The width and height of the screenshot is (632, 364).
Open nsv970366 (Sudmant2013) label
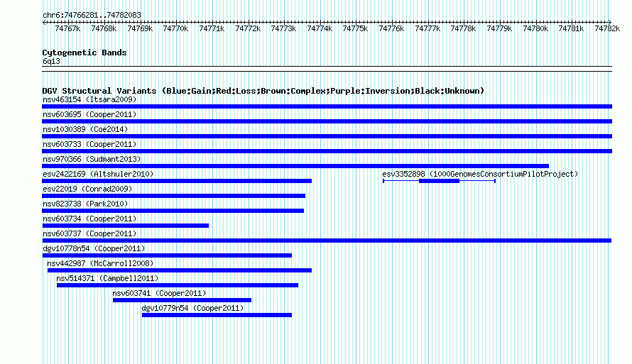tap(92, 159)
